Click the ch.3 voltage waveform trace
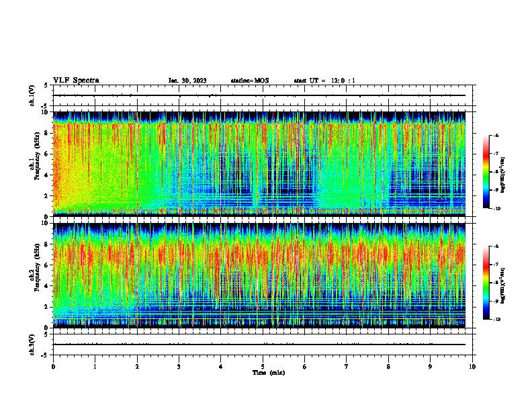 click(x=259, y=345)
